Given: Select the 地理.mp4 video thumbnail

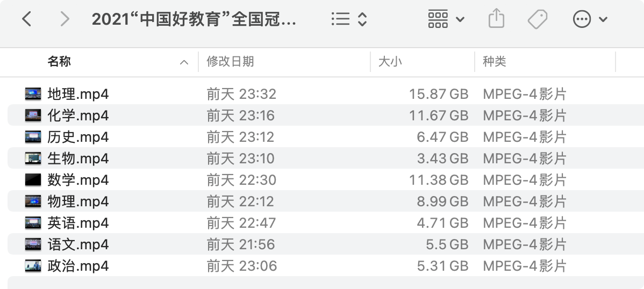Looking at the screenshot, I should [x=33, y=94].
